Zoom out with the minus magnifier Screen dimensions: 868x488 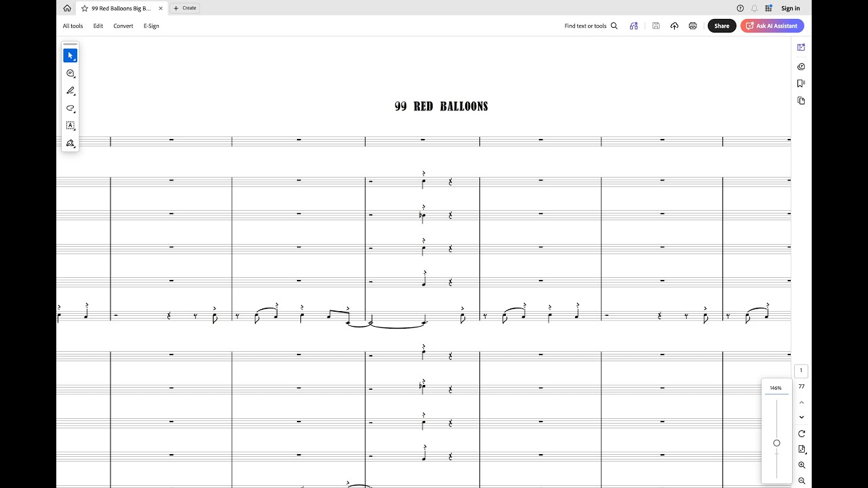802,481
